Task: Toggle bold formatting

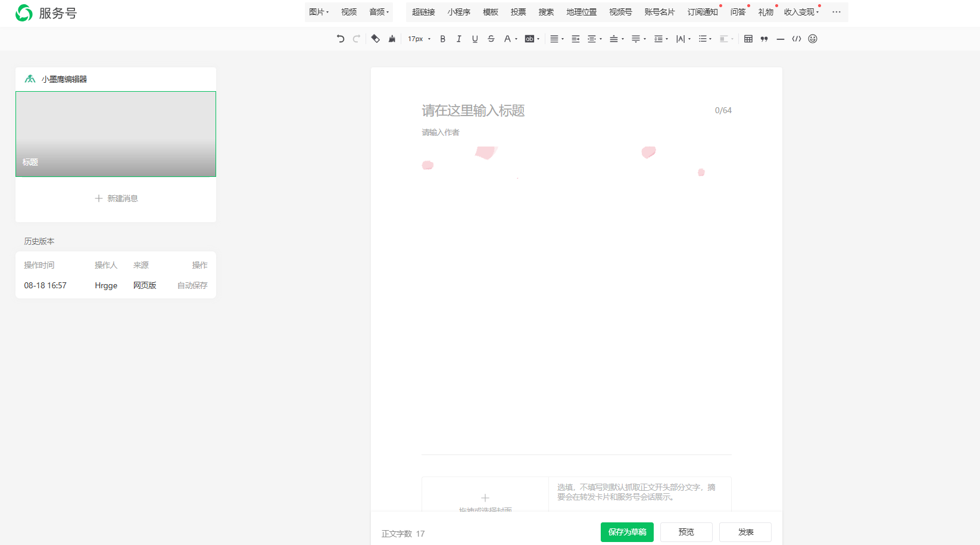Action: [442, 39]
